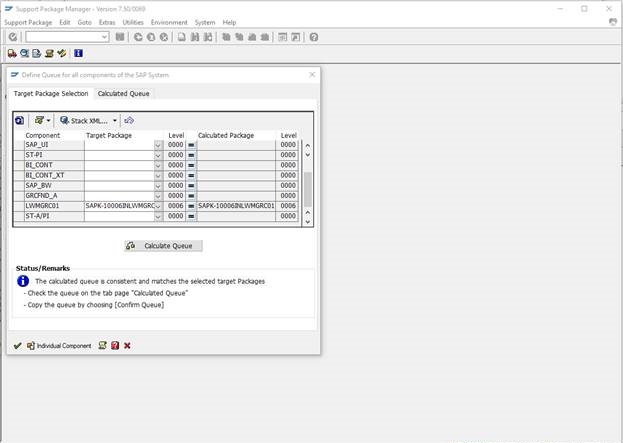Click the Target Package field for ST-A/PI

pyautogui.click(x=119, y=216)
